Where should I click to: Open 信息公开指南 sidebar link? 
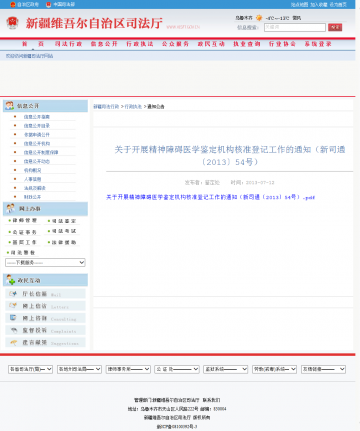(37, 117)
